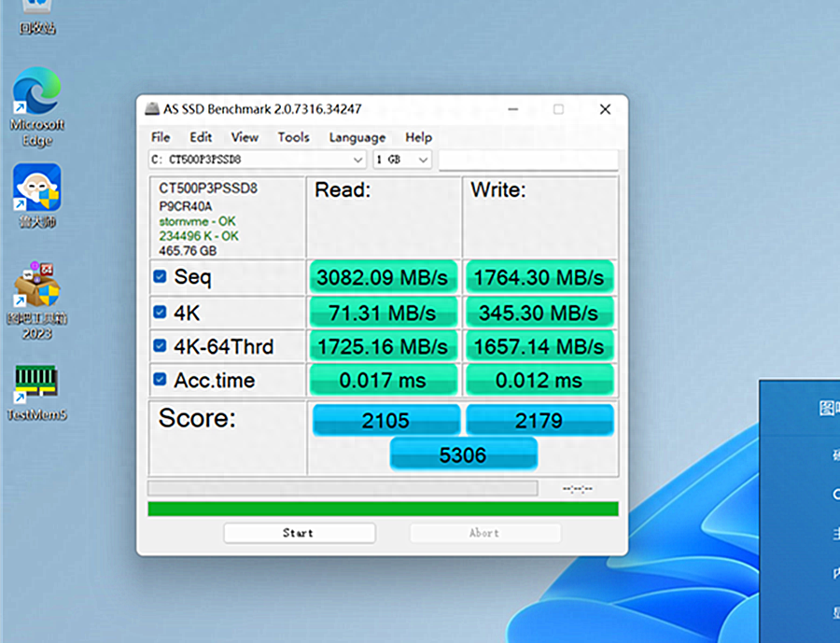Click the green progress bar
The width and height of the screenshot is (840, 643).
tap(383, 509)
